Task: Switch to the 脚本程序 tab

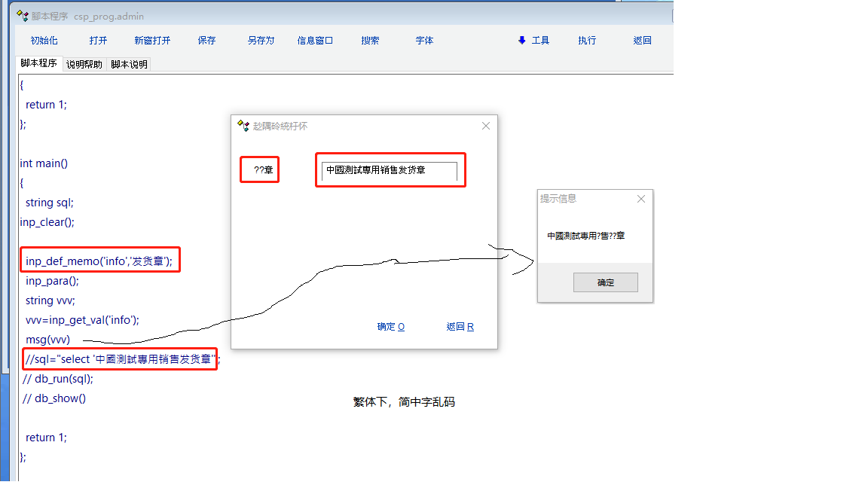Action: pyautogui.click(x=38, y=64)
